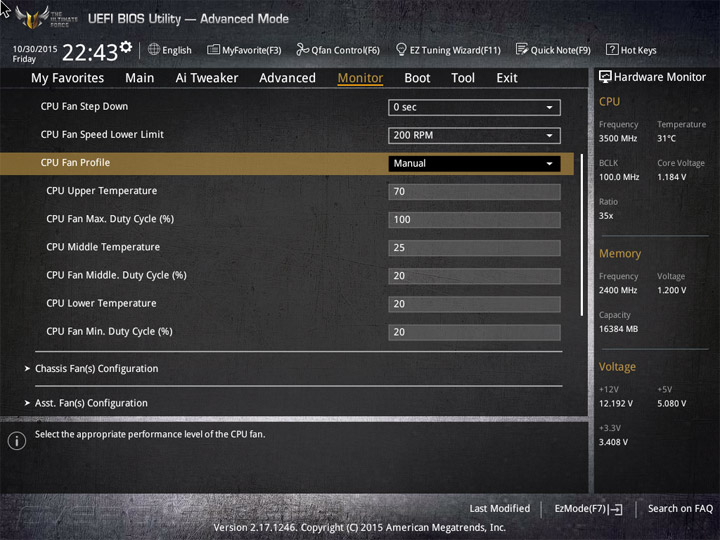Select the CPU Lower Temperature label
The width and height of the screenshot is (720, 540).
point(101,303)
